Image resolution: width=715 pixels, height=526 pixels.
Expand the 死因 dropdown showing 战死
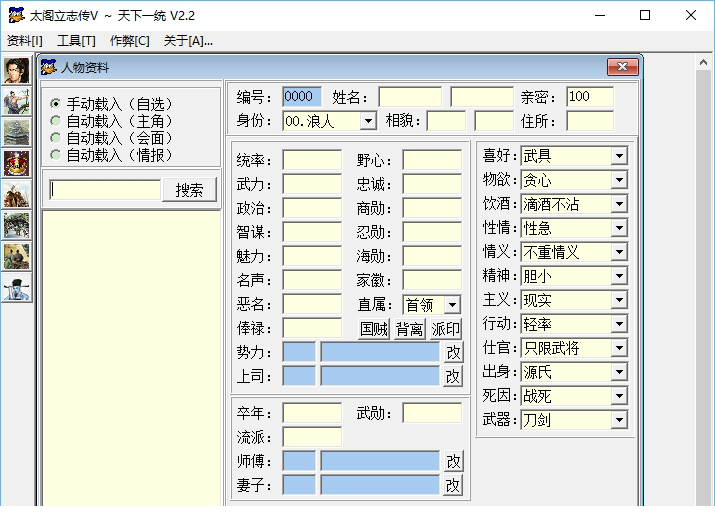619,396
